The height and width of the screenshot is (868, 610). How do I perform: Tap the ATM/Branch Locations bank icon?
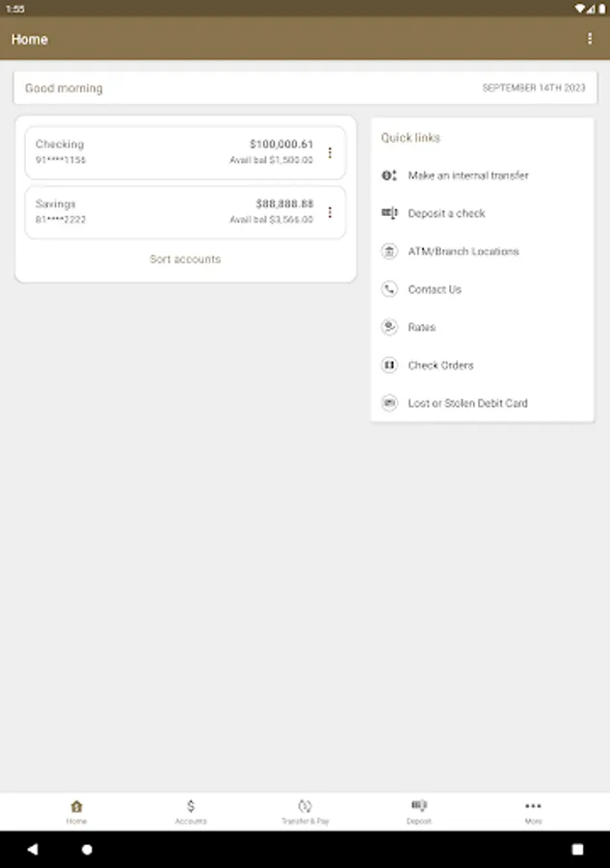click(x=389, y=252)
